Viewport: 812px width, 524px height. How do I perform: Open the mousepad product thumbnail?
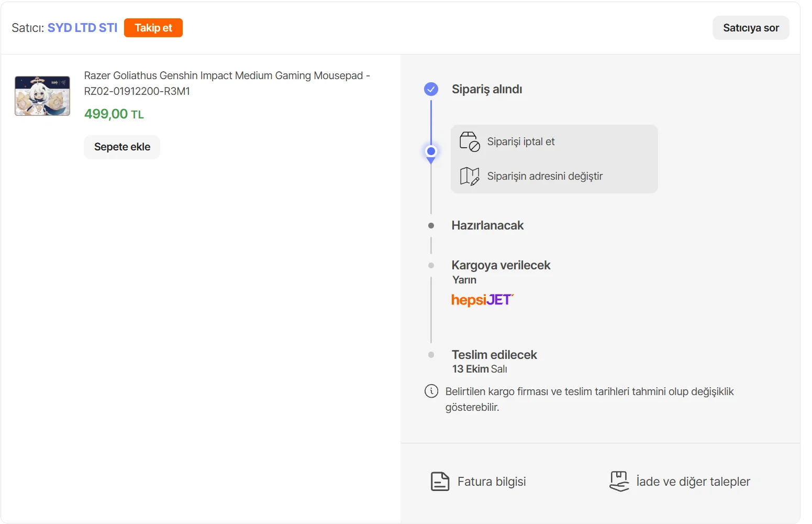pos(42,96)
